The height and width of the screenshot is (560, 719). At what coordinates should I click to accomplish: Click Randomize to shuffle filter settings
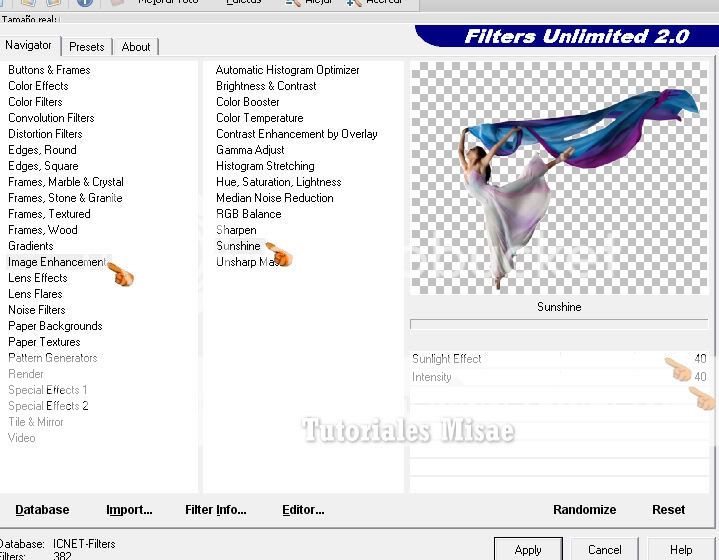(x=584, y=510)
